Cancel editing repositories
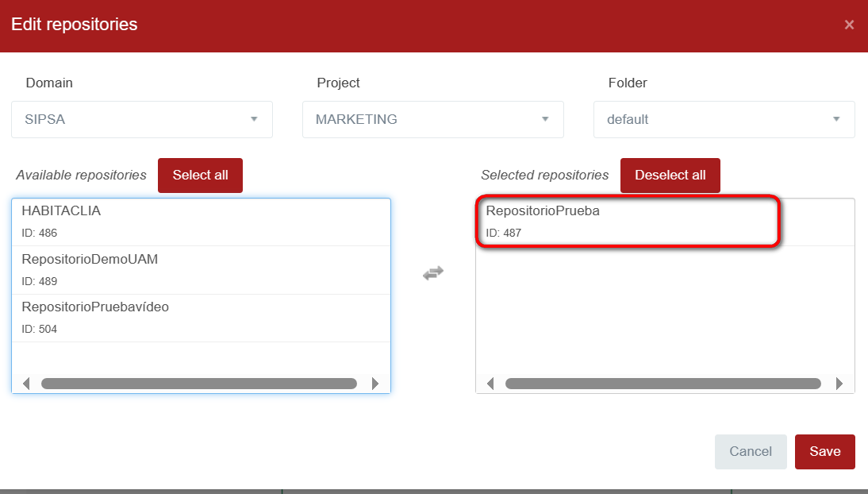Screen dimensions: 868x494 (750, 451)
